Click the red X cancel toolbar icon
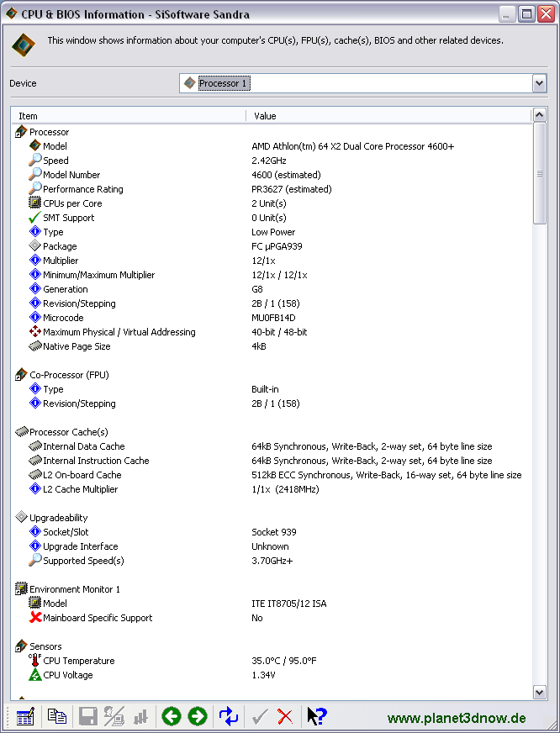 (x=285, y=716)
